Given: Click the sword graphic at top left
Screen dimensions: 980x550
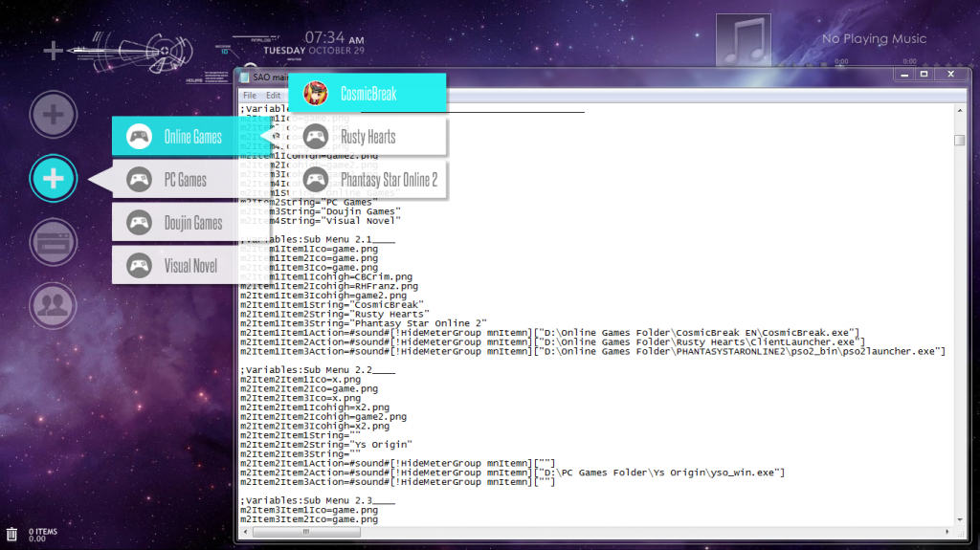Looking at the screenshot, I should (131, 52).
